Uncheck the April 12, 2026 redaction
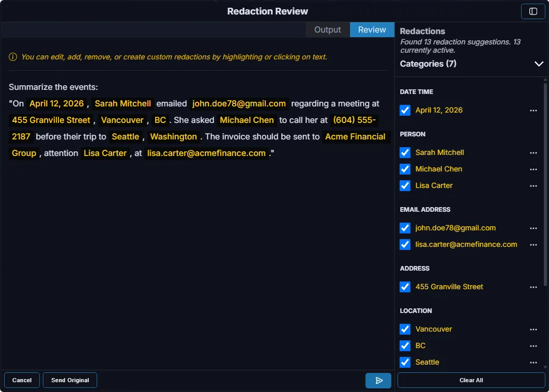Image resolution: width=549 pixels, height=392 pixels. [x=405, y=110]
